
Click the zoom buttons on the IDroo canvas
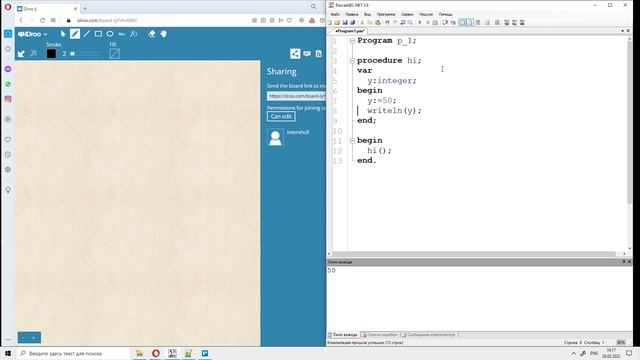[29, 338]
